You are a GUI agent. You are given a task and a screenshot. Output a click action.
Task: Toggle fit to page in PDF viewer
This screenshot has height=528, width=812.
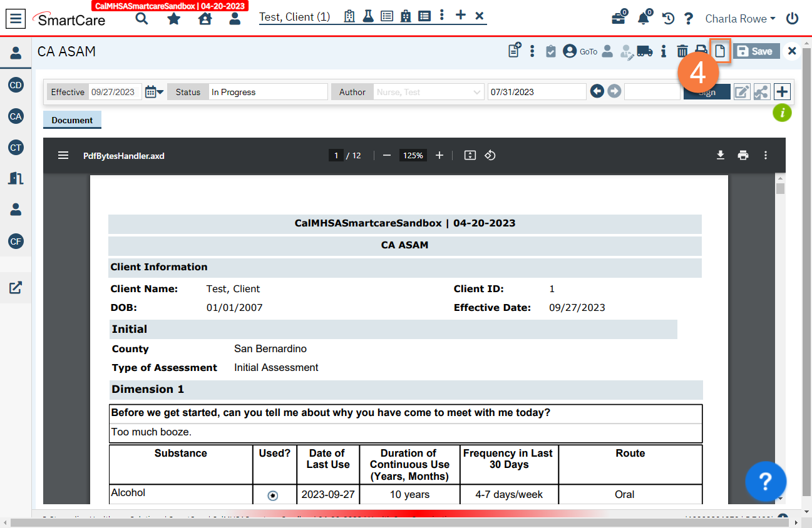470,155
